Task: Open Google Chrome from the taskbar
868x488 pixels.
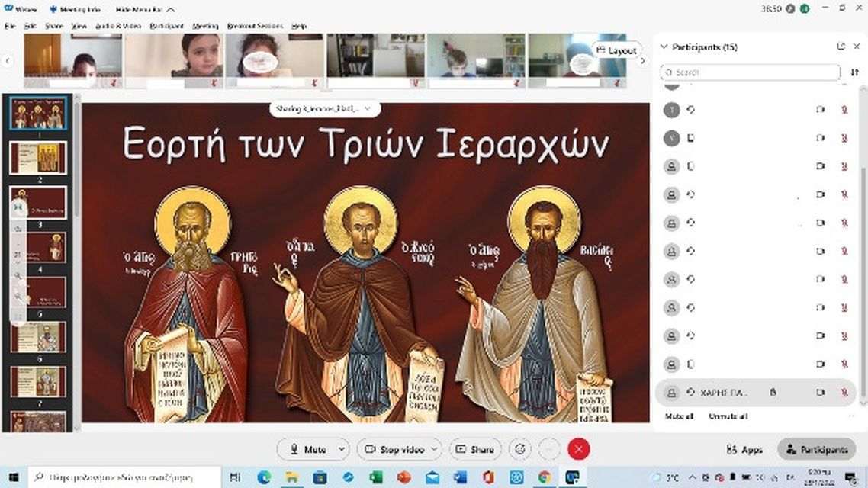Action: (544, 477)
